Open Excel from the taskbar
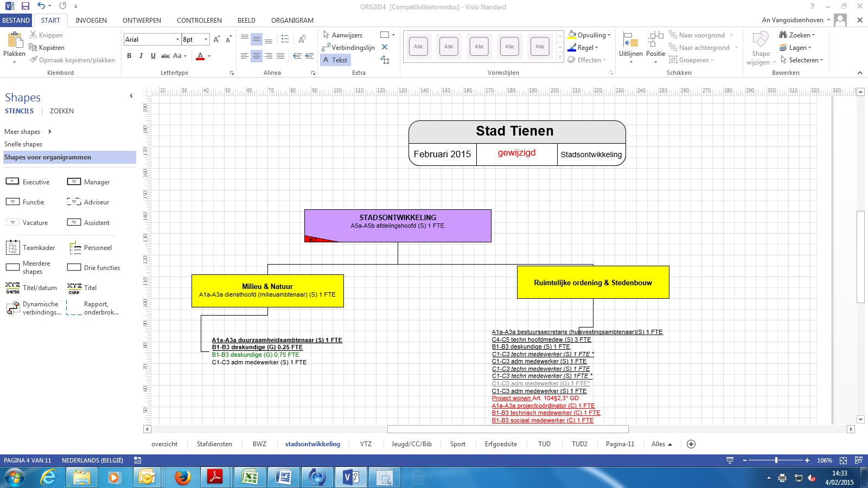The width and height of the screenshot is (868, 488). pos(250,477)
